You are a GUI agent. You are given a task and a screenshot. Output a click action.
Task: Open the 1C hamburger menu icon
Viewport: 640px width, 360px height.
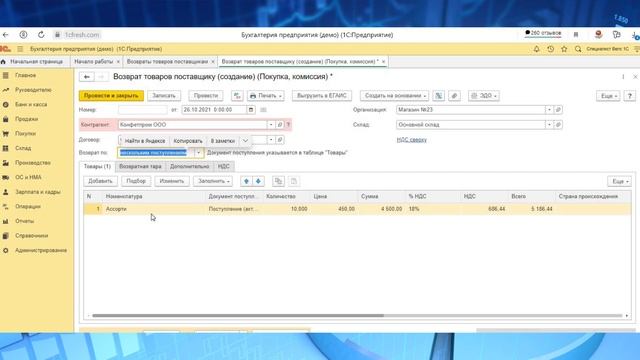(x=20, y=49)
